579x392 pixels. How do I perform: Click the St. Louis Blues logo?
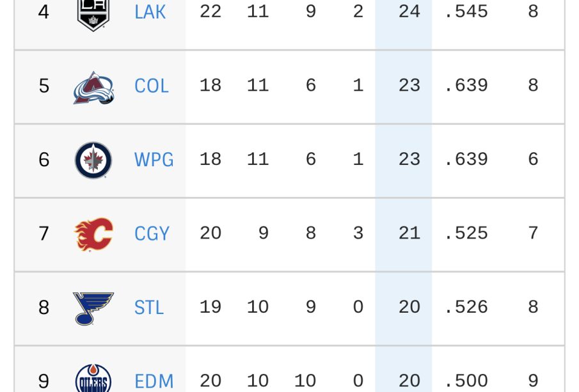point(93,308)
